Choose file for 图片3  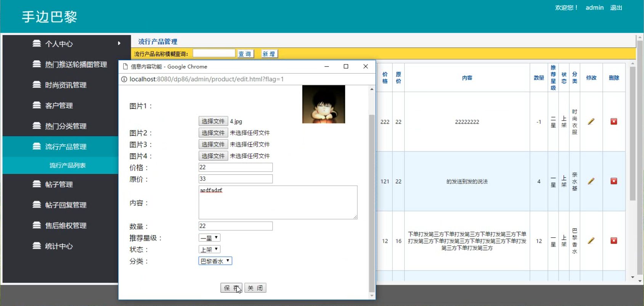(213, 144)
